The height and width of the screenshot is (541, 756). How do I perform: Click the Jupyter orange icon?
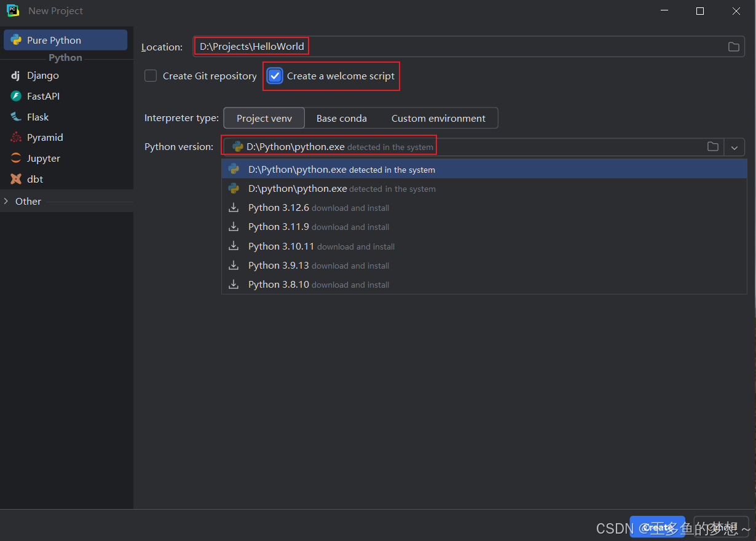coord(16,159)
